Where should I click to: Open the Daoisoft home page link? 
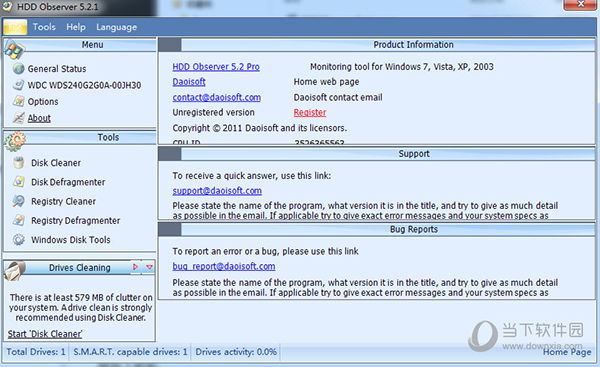coord(189,82)
